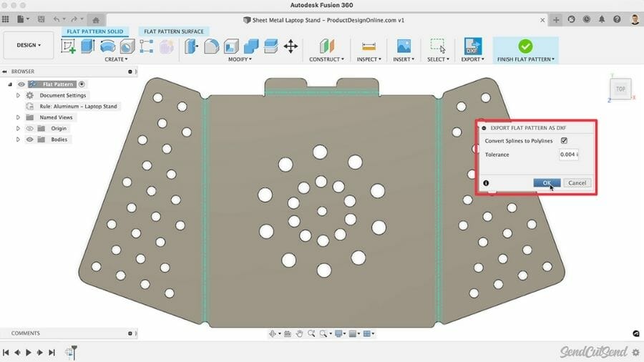Select the Pan hand tool

299,333
